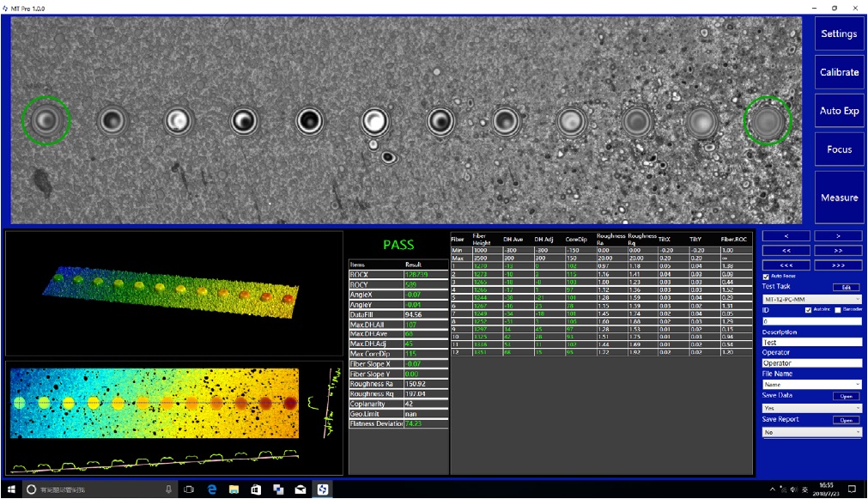Open the Mail app in taskbar

(300, 490)
